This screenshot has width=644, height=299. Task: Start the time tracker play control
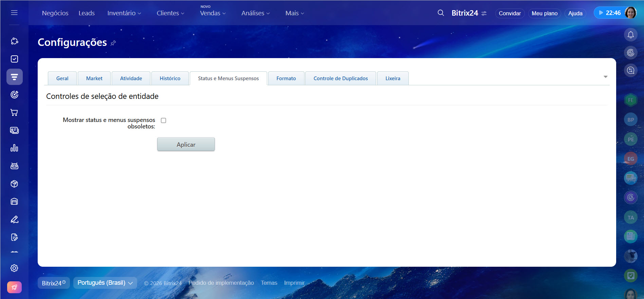click(601, 13)
